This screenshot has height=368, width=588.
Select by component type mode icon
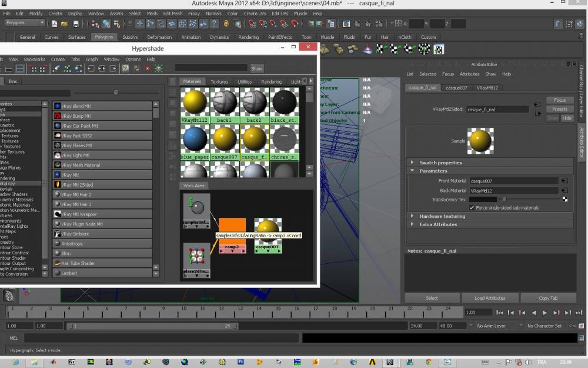pos(117,24)
